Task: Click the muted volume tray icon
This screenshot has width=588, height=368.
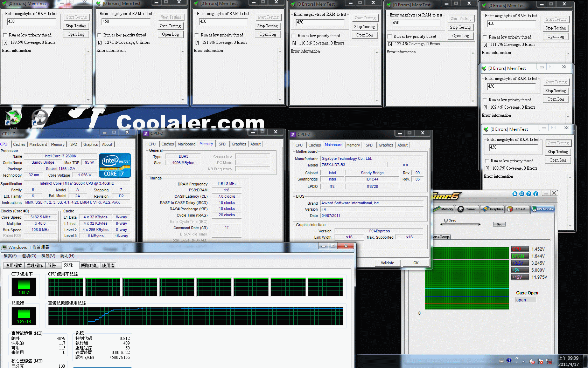Action: tap(532, 361)
